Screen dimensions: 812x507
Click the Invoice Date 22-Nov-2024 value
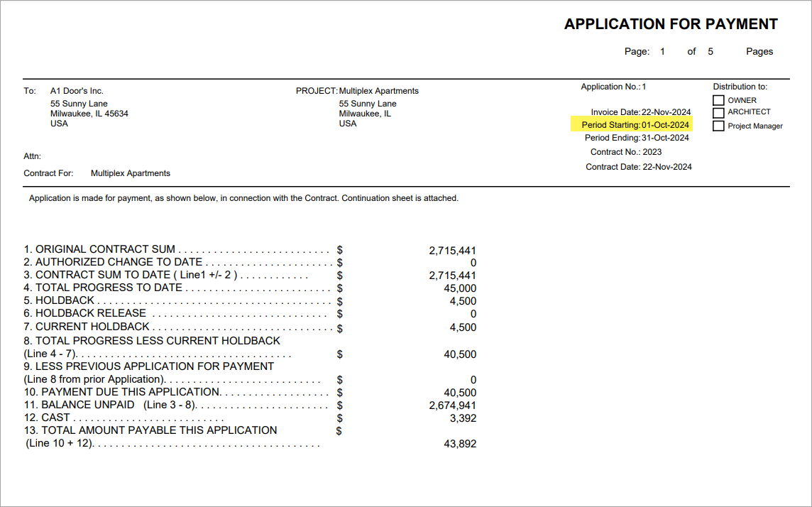666,112
